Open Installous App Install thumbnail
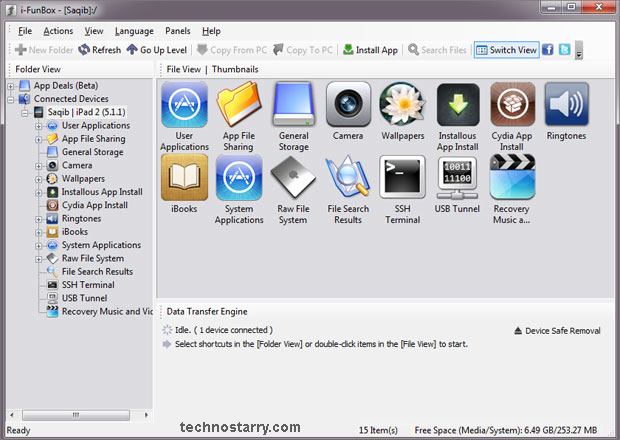 (458, 105)
